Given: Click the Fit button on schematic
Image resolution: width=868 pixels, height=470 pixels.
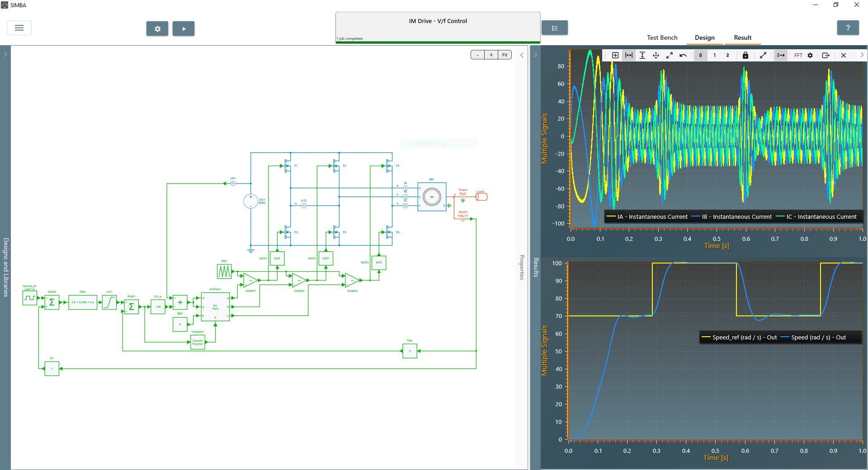Looking at the screenshot, I should pyautogui.click(x=505, y=55).
